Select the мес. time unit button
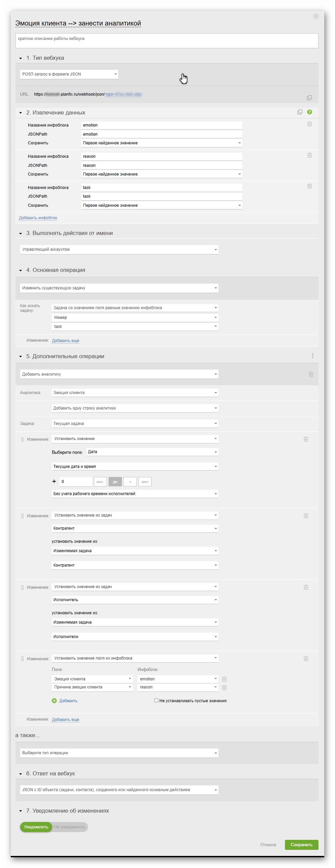The height and width of the screenshot is (868, 335). pyautogui.click(x=100, y=482)
